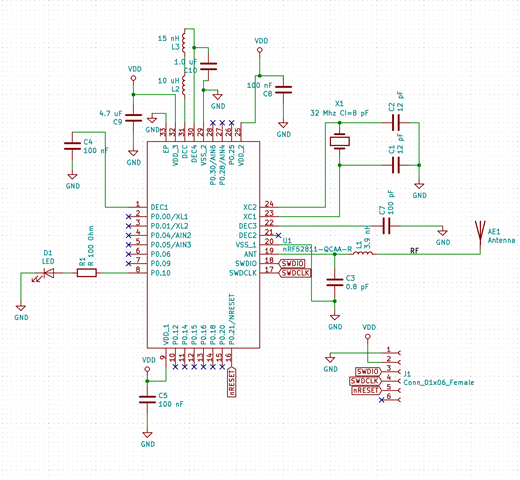Screen dimensions: 520x480
Task: Click the 32 Mhz Cl=8 pF value text
Action: pos(339,113)
